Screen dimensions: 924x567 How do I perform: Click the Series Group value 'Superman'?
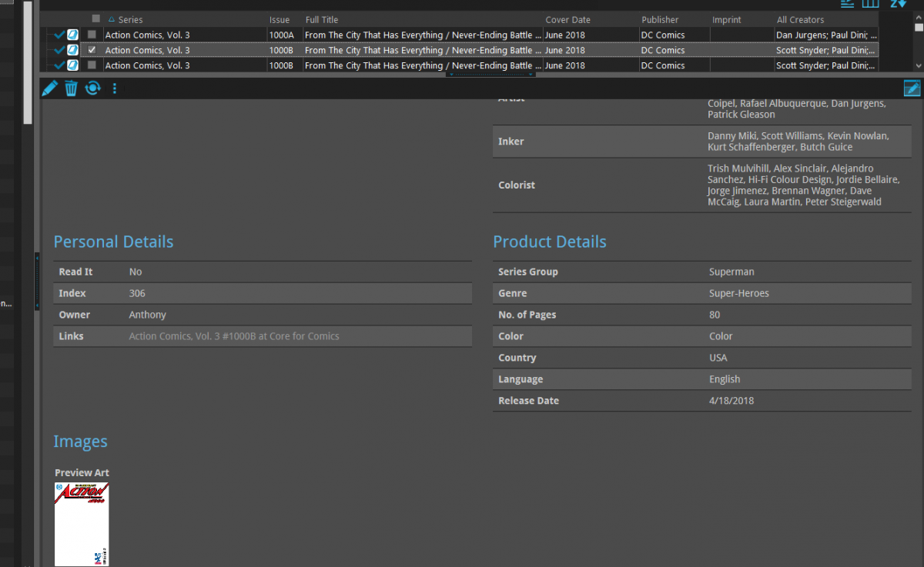tap(731, 272)
